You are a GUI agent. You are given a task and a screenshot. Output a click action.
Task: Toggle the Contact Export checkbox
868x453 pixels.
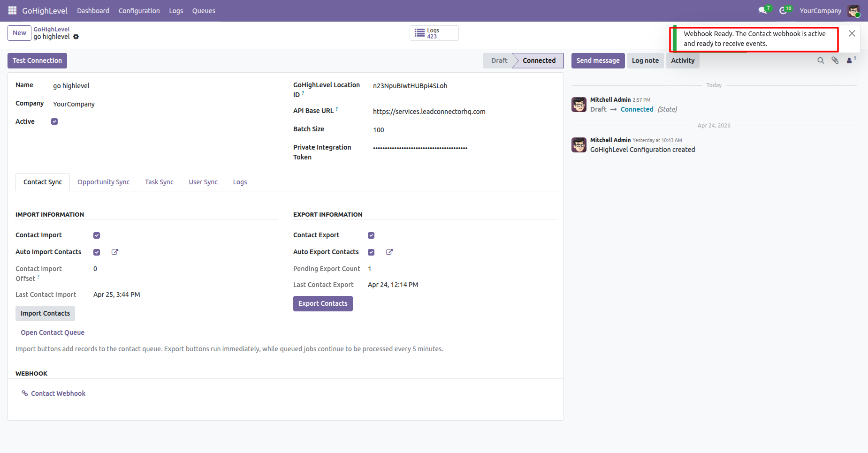pyautogui.click(x=371, y=235)
